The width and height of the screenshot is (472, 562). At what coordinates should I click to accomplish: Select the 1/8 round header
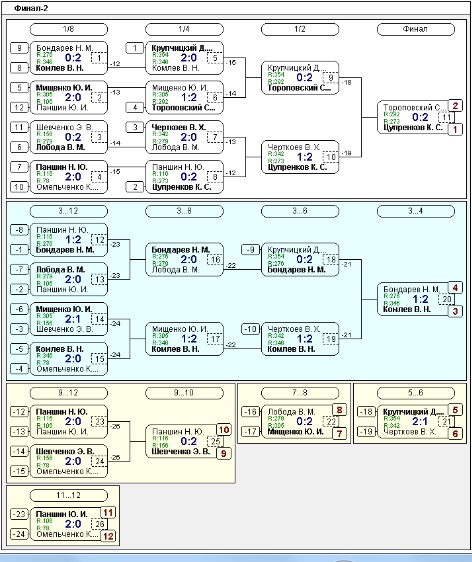point(68,29)
